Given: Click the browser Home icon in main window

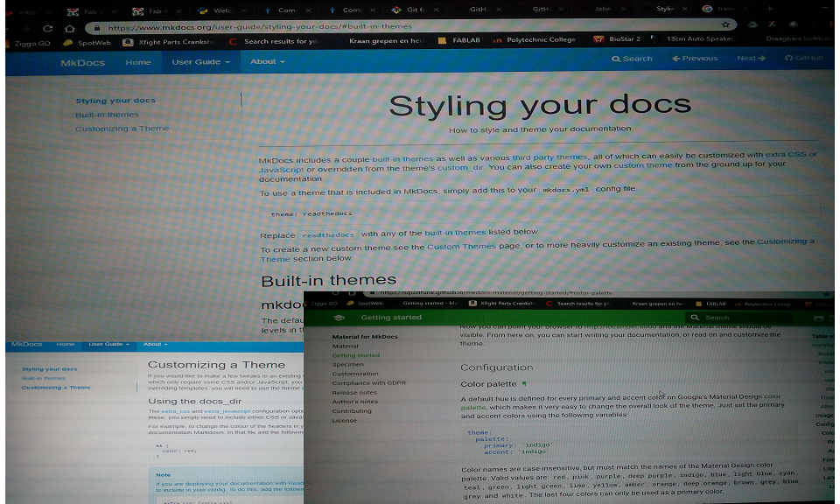Looking at the screenshot, I should [x=70, y=28].
